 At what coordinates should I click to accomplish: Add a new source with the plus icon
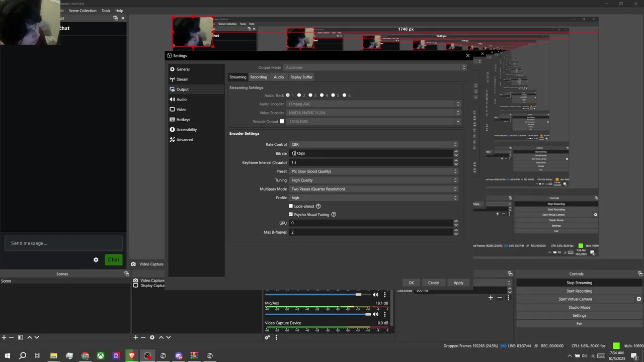[x=135, y=337]
